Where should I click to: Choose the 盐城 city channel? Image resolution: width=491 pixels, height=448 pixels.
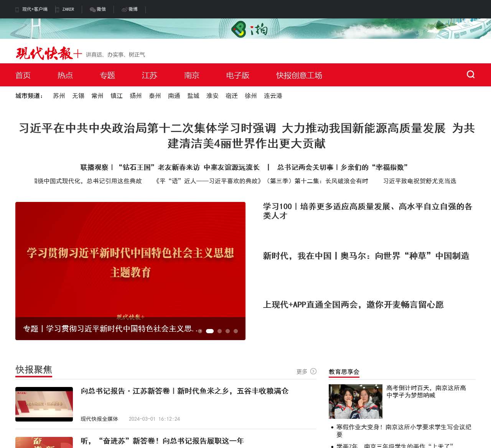click(x=193, y=96)
